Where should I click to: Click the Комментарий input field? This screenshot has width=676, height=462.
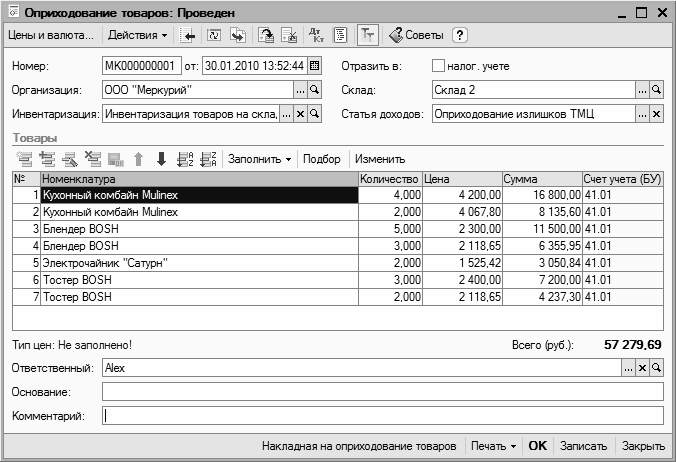(x=382, y=416)
